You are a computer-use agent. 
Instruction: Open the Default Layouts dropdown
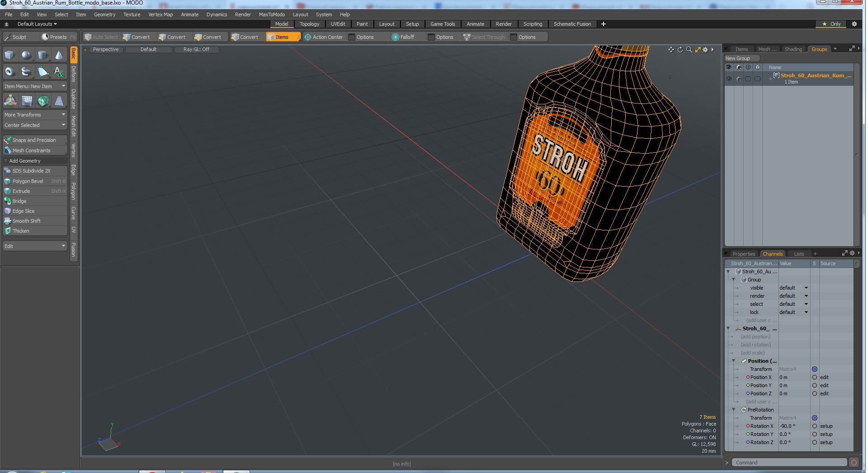pyautogui.click(x=37, y=24)
